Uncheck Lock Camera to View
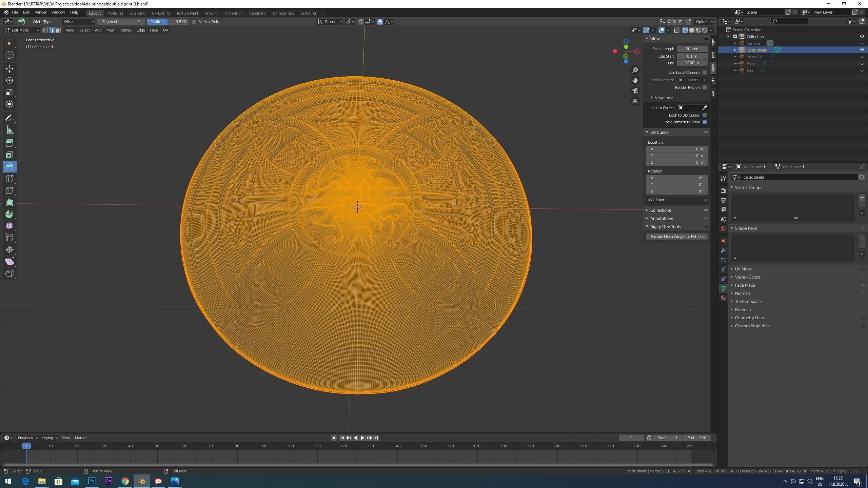The width and height of the screenshot is (868, 488). (x=705, y=122)
